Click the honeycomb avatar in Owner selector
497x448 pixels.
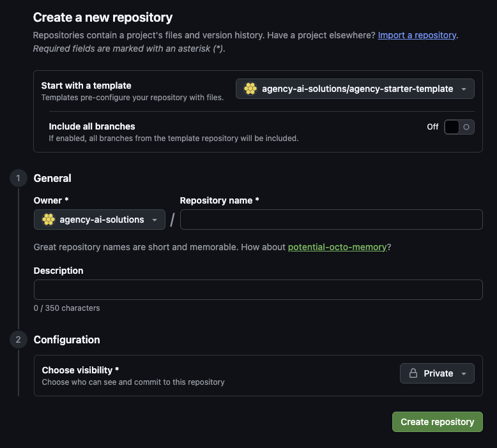[49, 220]
